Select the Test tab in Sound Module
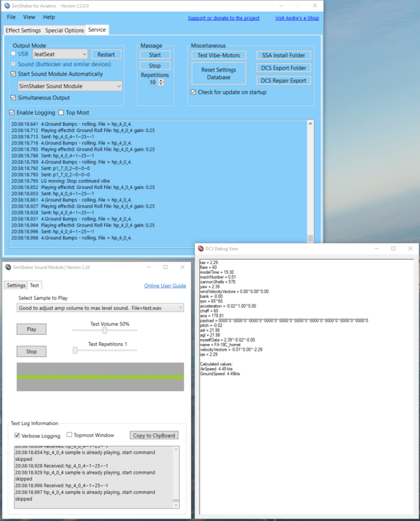This screenshot has width=420, height=521. click(35, 285)
